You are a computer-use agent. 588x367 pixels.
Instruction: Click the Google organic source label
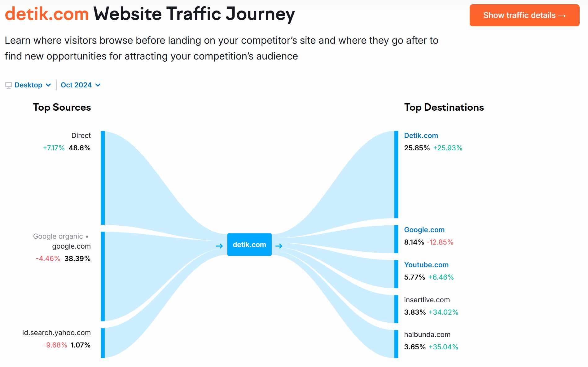coord(58,236)
